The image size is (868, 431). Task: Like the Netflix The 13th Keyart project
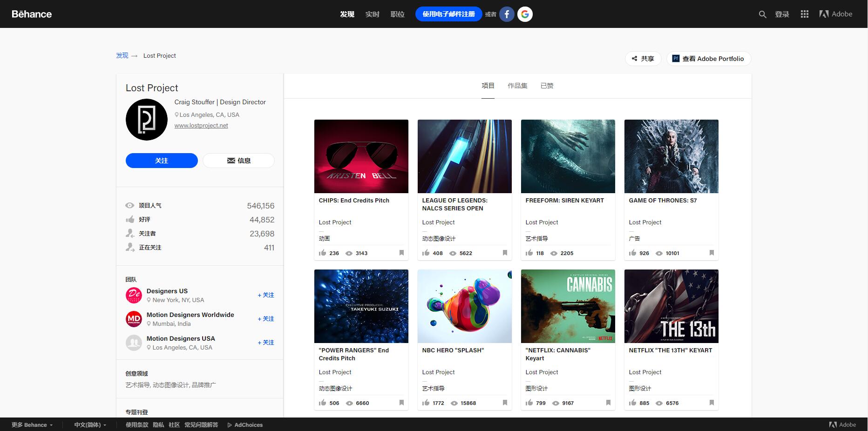632,403
